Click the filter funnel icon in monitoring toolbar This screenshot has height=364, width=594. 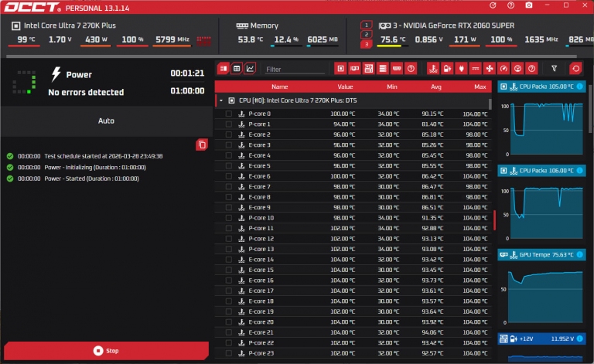553,69
